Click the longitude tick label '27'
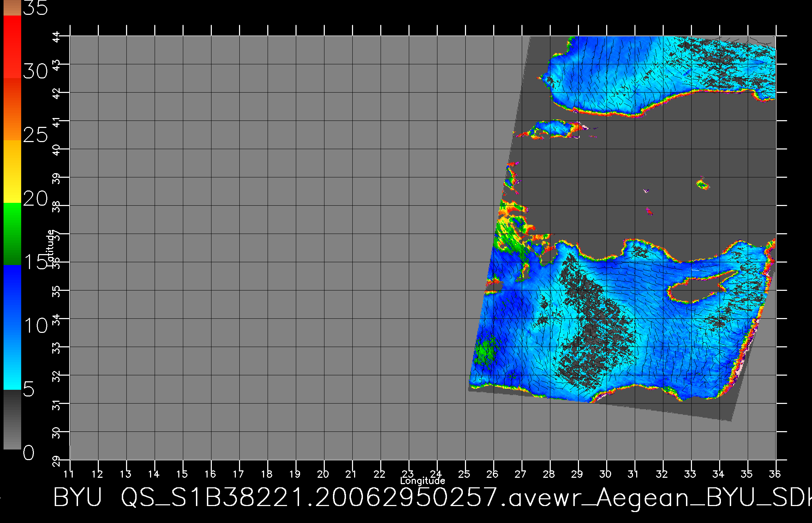The height and width of the screenshot is (523, 812). click(x=521, y=474)
